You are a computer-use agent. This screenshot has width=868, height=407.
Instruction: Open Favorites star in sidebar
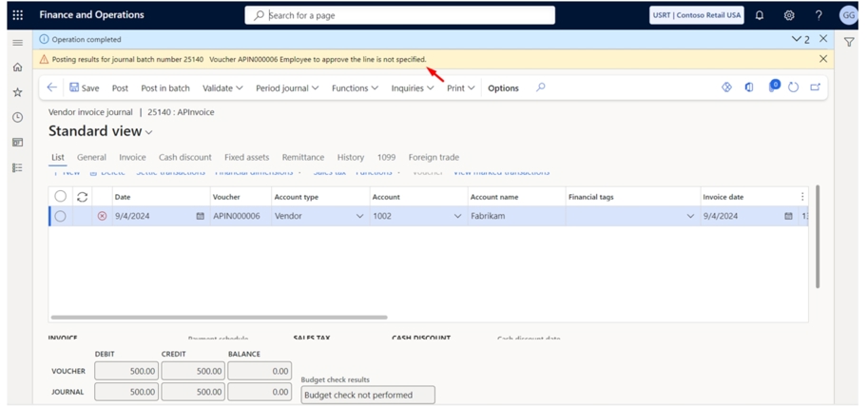(x=18, y=92)
